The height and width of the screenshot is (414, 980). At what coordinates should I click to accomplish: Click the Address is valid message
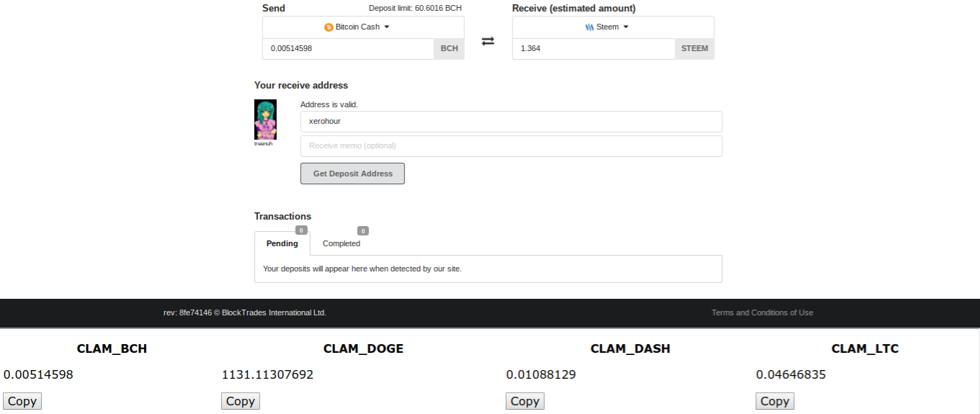(329, 104)
